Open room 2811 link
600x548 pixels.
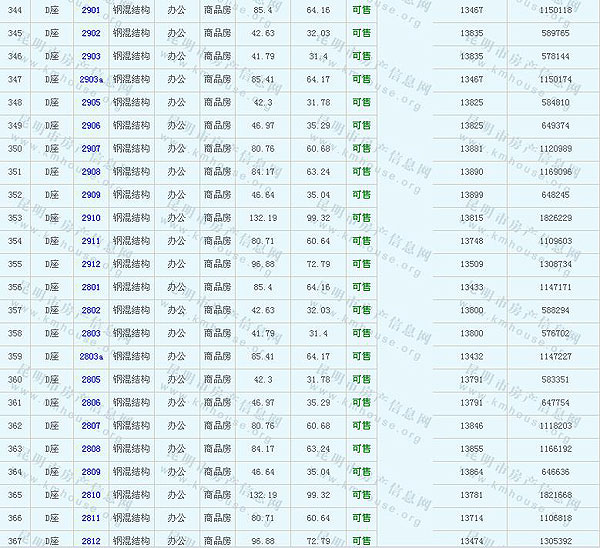(91, 518)
